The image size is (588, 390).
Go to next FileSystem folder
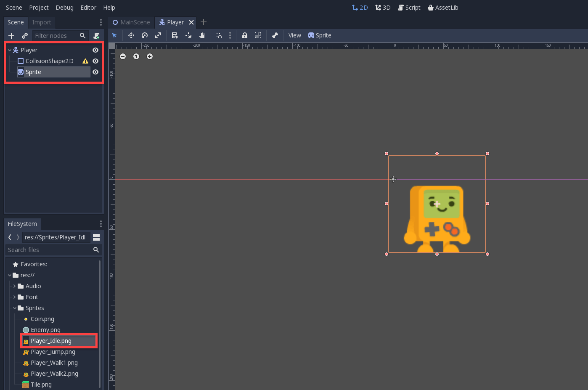coord(18,237)
